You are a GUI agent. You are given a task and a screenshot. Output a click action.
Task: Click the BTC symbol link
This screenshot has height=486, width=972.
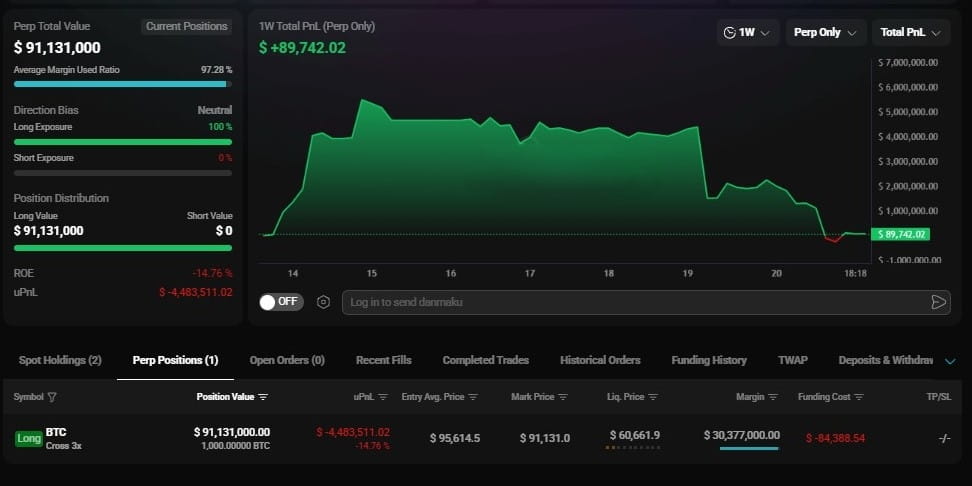coord(56,432)
